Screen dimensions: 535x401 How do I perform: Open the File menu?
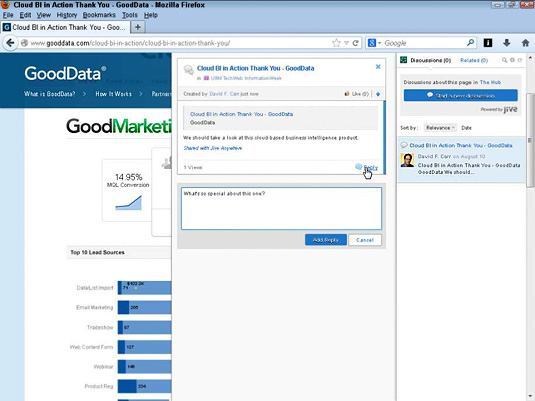8,15
